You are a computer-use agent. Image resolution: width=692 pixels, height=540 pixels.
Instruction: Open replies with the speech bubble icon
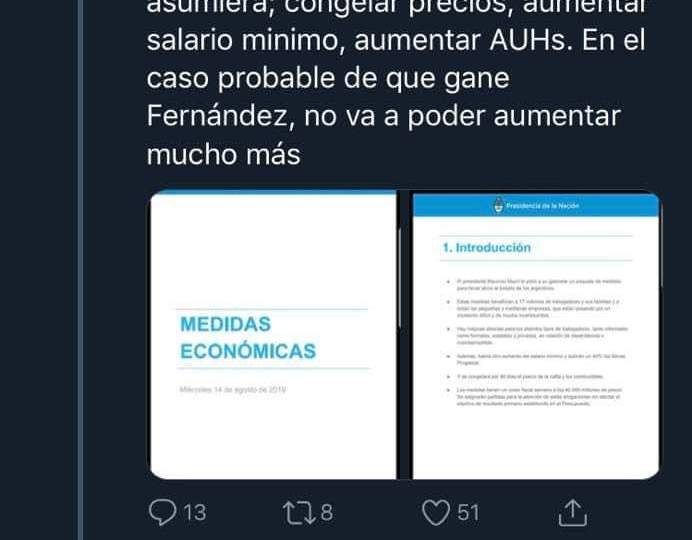[x=162, y=512]
